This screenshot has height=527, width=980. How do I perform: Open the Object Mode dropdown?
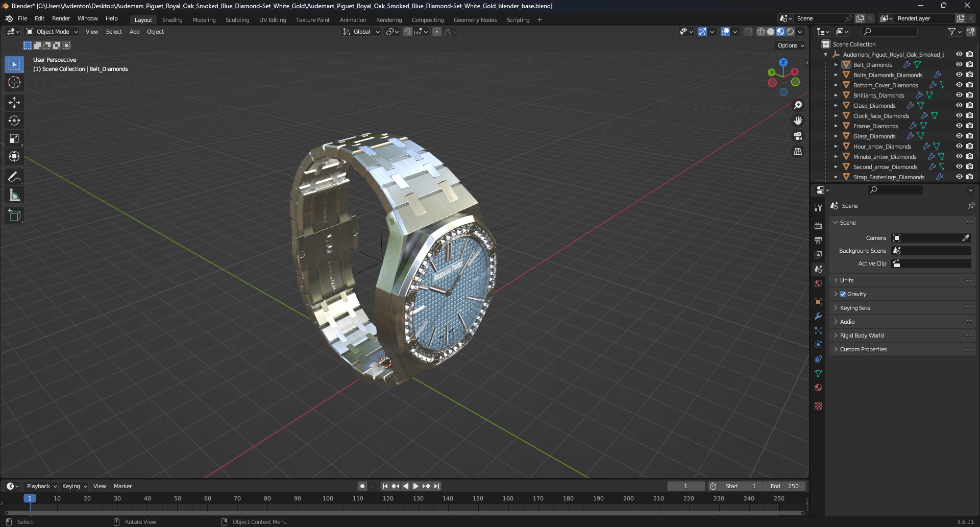pyautogui.click(x=52, y=32)
